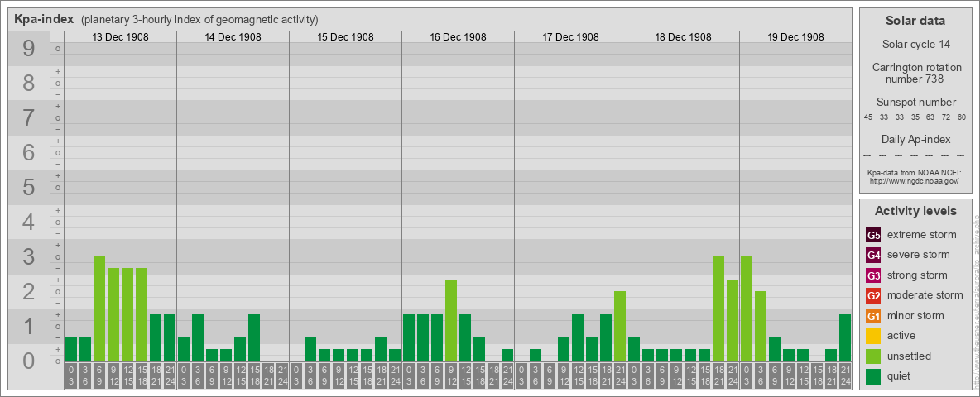Select the G3 strong storm swatch
Screen dimensions: 980x397
pos(873,275)
